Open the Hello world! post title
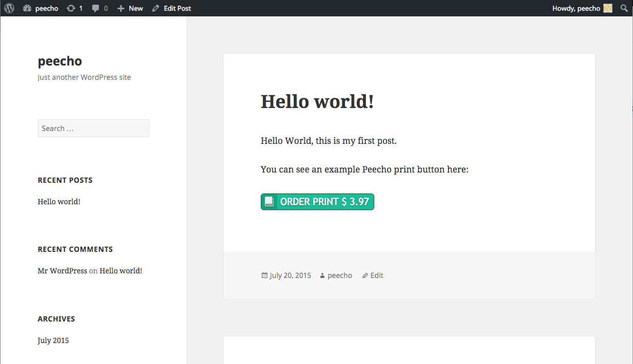Screen dimensions: 633x364 [317, 101]
